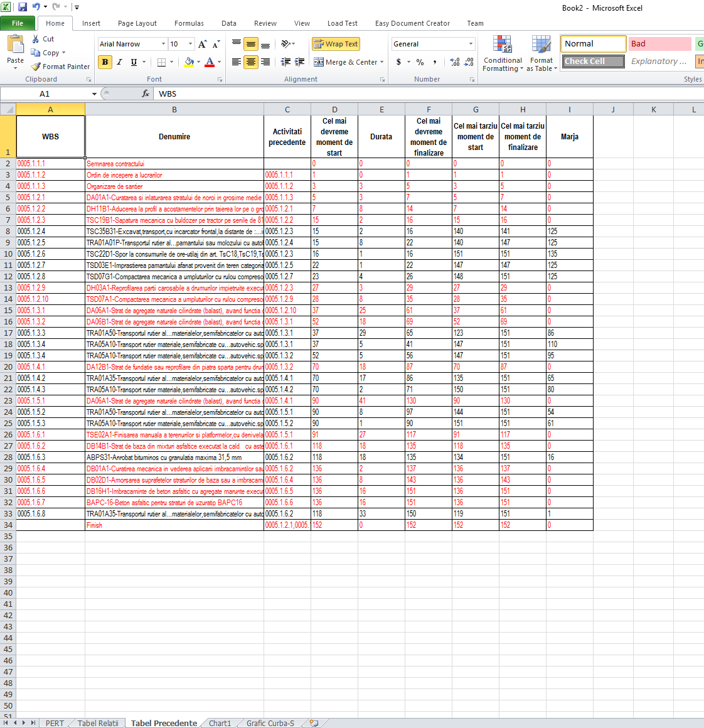704x728 pixels.
Task: Click the Name Box showing A1
Action: 45,94
